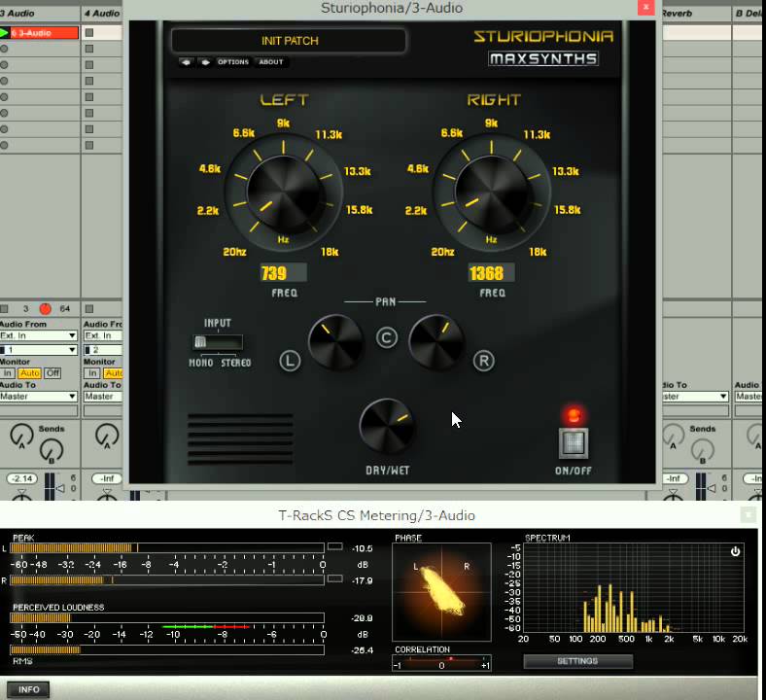Launch the 3-Audio clip play button
This screenshot has width=766, height=700.
[5, 33]
